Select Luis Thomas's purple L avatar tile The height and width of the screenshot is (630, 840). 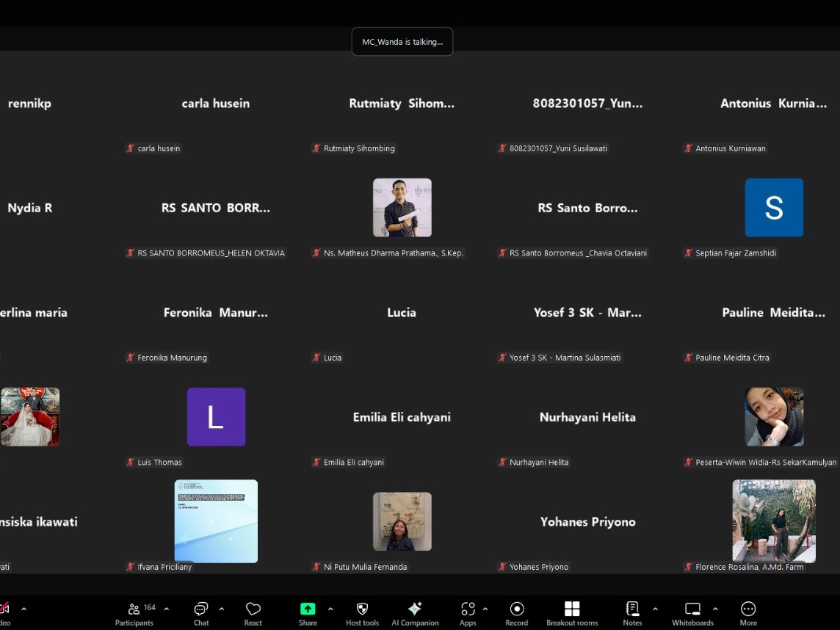pos(216,417)
